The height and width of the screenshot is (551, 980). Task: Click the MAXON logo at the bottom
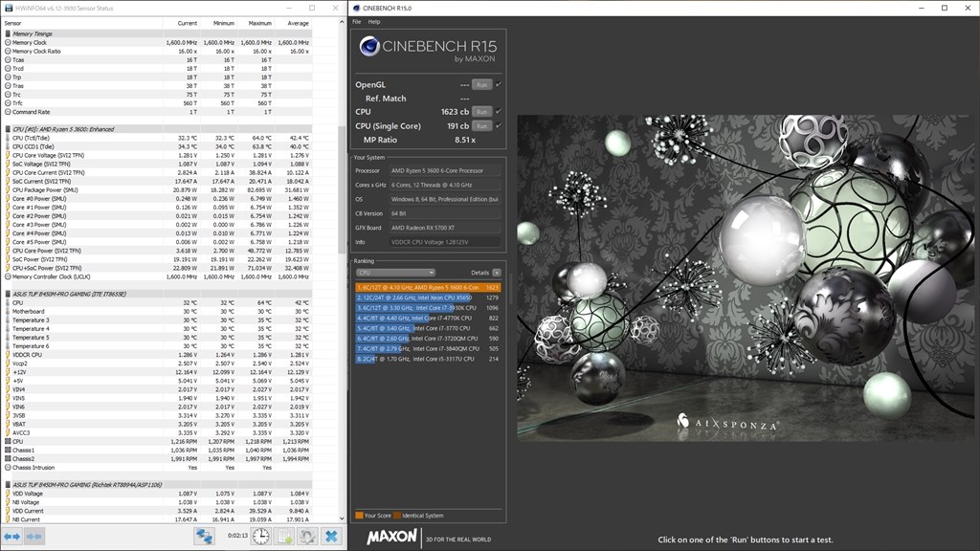(x=390, y=538)
